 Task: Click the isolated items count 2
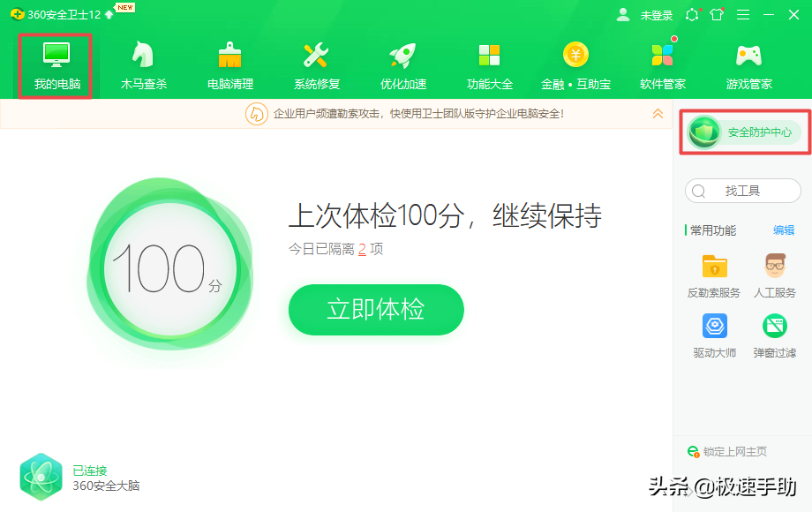362,250
